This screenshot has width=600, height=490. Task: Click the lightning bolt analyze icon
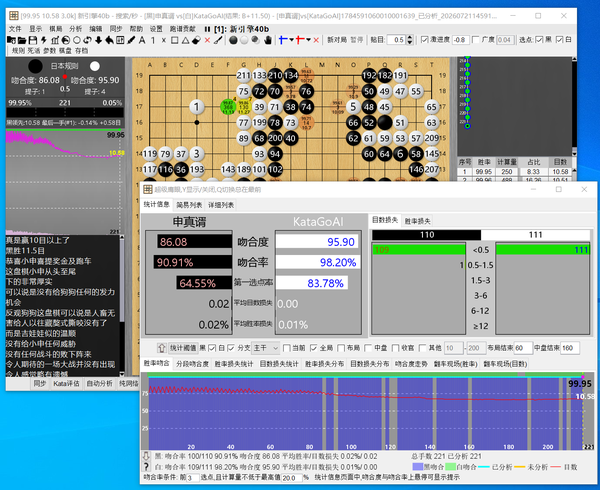point(44,40)
